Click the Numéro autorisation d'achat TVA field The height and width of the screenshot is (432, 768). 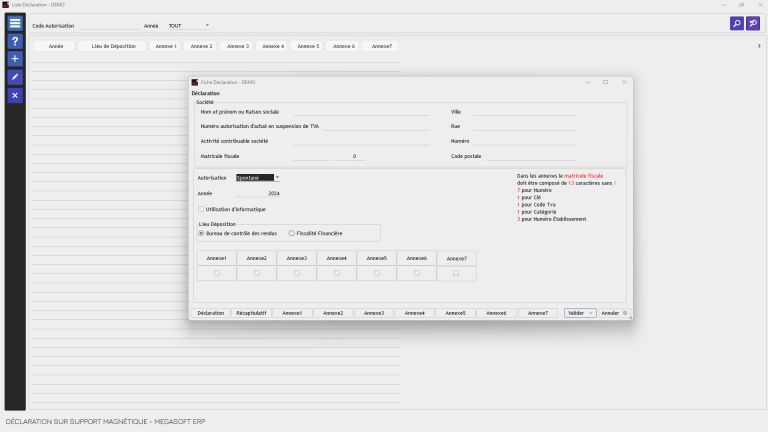point(377,126)
